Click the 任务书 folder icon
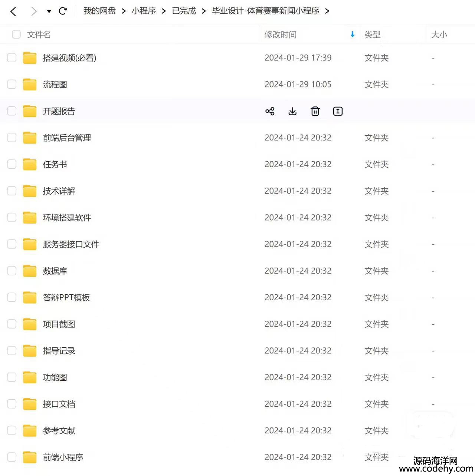The width and height of the screenshot is (475, 476). pos(30,164)
